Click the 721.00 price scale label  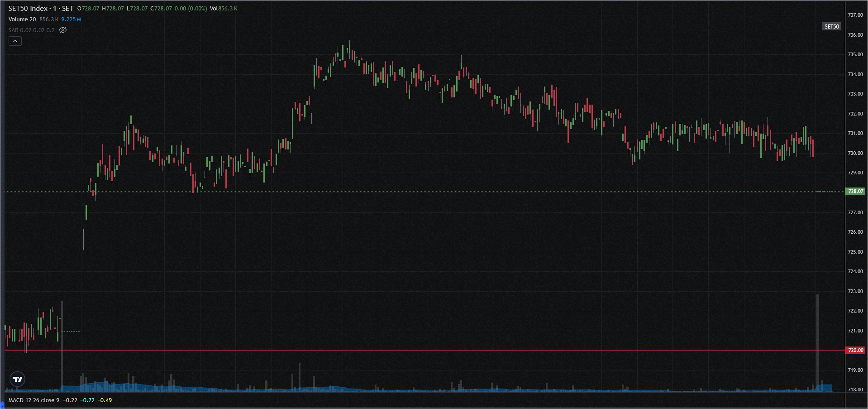855,331
